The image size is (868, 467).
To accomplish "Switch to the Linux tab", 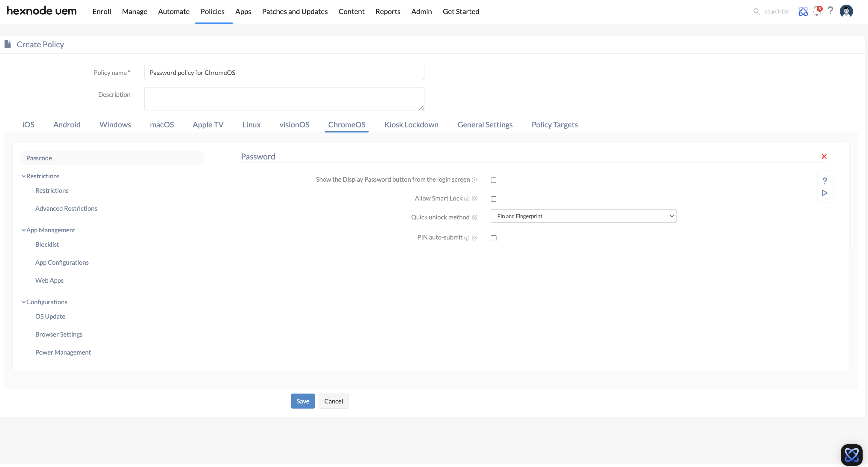I will click(x=251, y=124).
